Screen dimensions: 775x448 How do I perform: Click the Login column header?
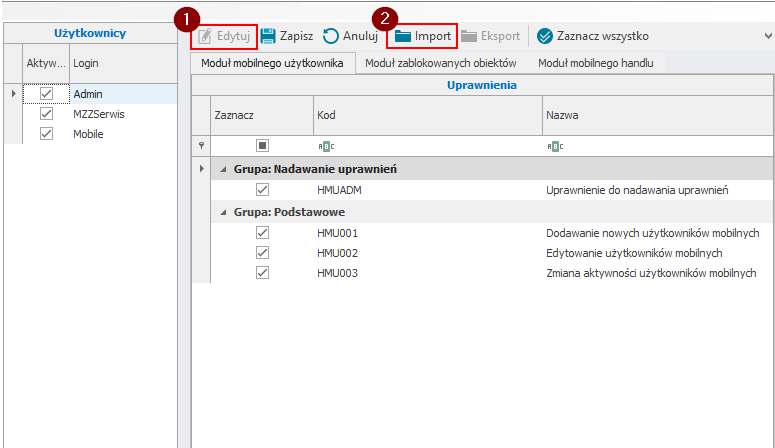click(x=120, y=63)
